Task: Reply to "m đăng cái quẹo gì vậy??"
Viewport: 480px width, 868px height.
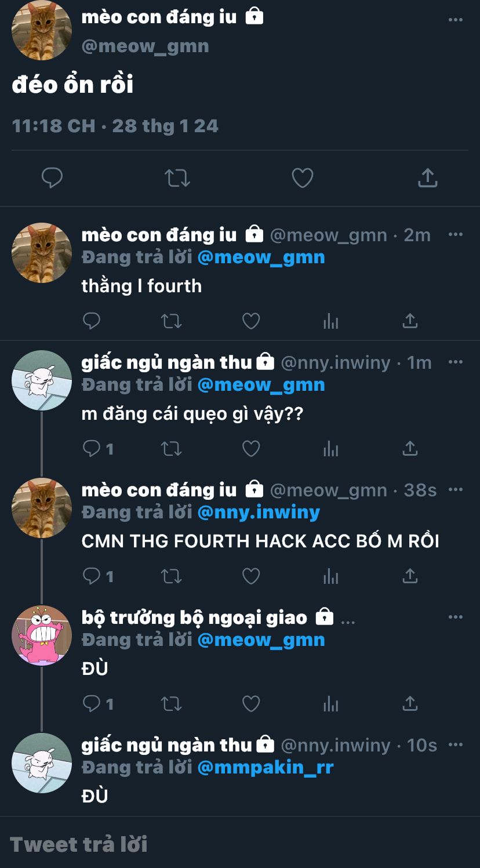Action: pos(92,448)
